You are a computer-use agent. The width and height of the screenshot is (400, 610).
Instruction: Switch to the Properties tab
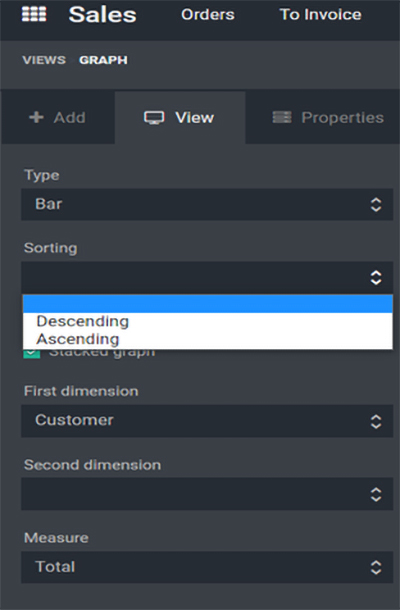coord(328,117)
